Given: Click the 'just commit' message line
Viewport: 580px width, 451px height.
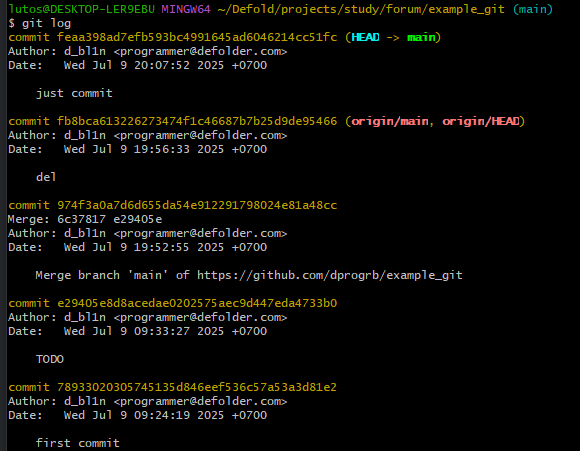Looking at the screenshot, I should click(74, 93).
